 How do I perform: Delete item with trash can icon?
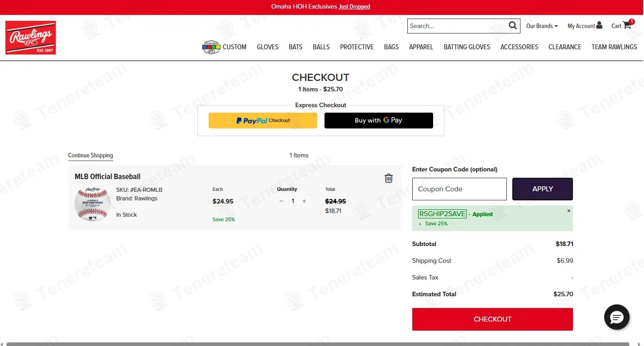pyautogui.click(x=388, y=178)
